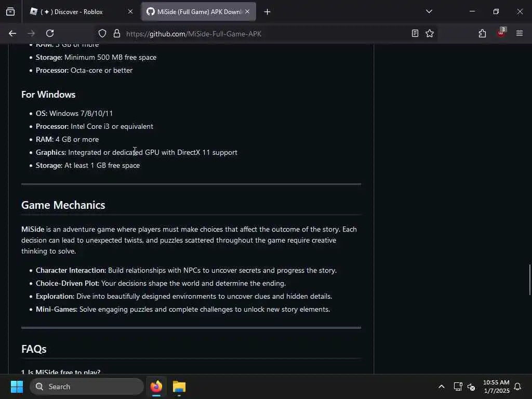The width and height of the screenshot is (532, 399).
Task: Click 'Storage: At least 1 GB free space'
Action: [x=88, y=165]
